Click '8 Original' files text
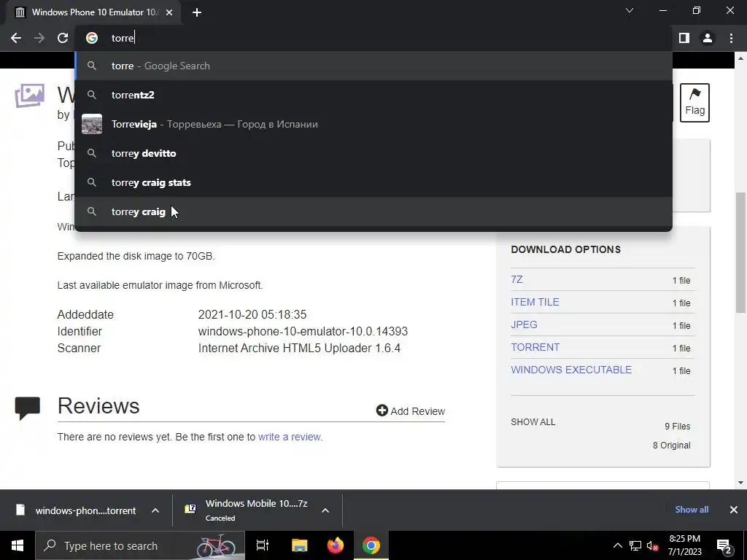Image resolution: width=747 pixels, height=560 pixels. 672,446
